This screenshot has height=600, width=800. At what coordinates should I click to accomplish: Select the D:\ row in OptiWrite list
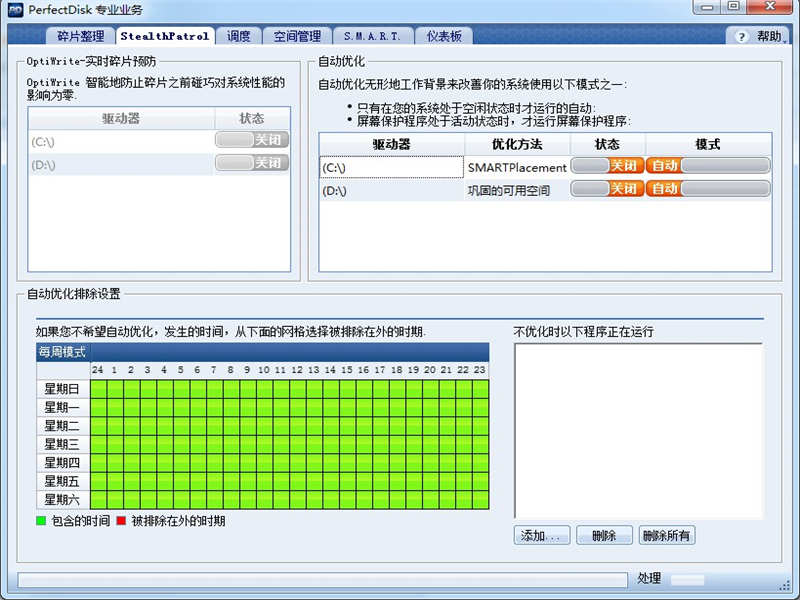159,165
